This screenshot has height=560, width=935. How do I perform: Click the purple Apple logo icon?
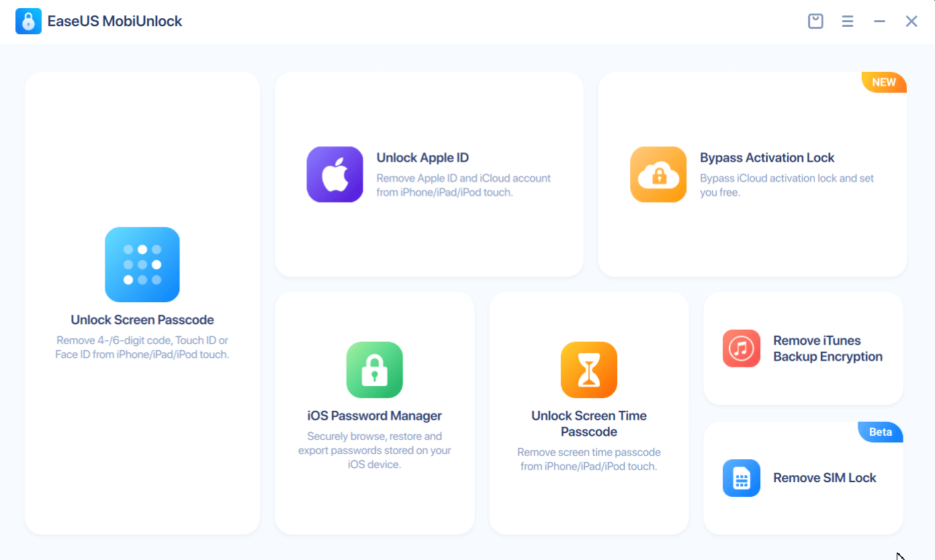pos(335,175)
